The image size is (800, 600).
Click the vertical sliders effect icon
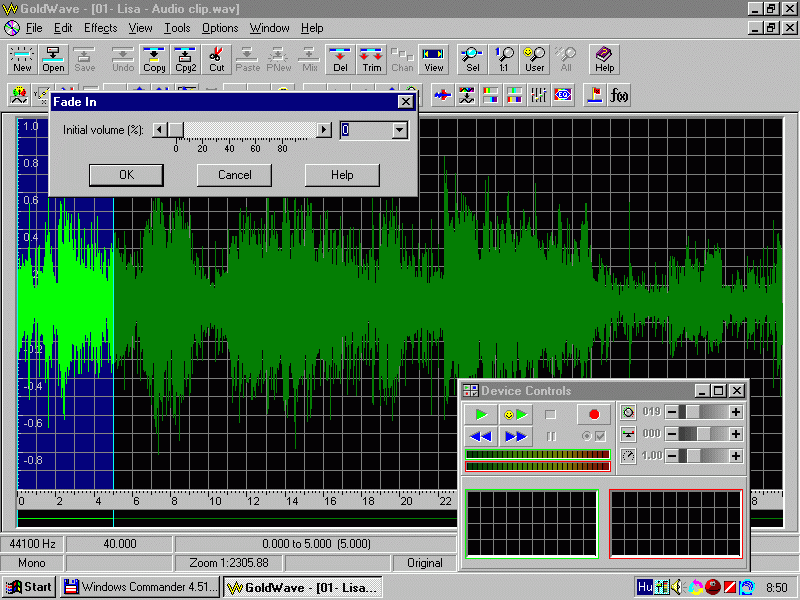(x=539, y=95)
